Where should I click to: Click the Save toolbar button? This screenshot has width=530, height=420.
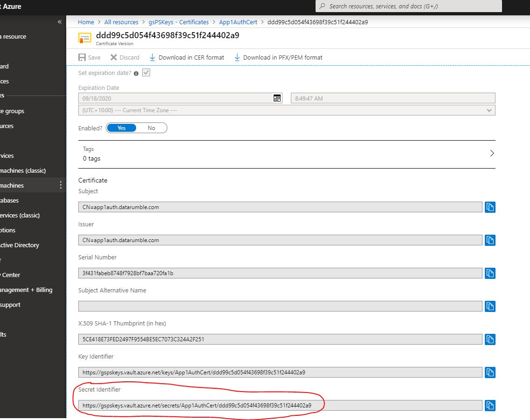tap(89, 57)
